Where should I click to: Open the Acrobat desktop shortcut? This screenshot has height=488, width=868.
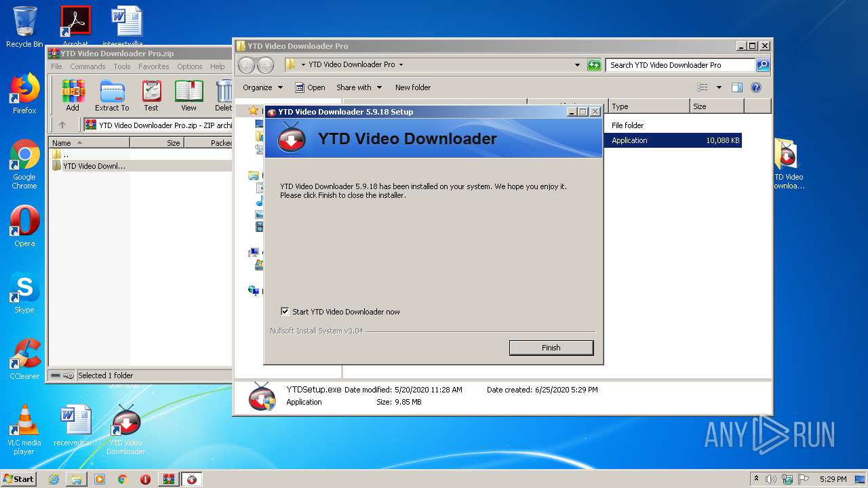point(75,26)
